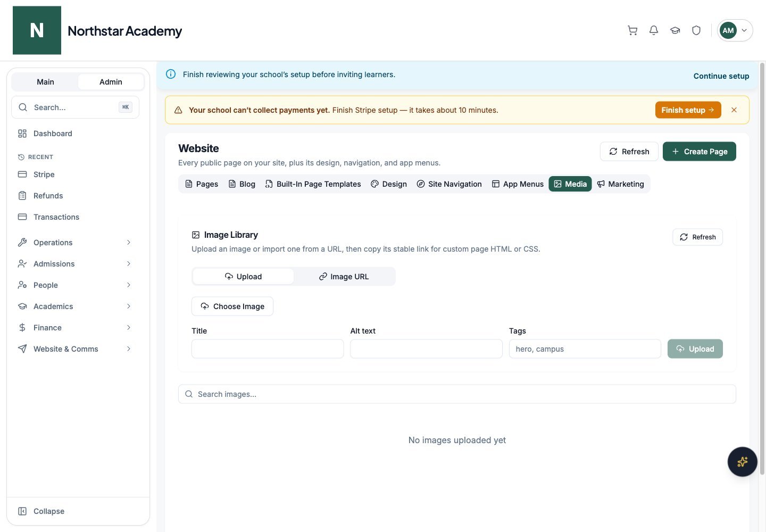
Task: Open the Pages tab
Action: point(202,184)
